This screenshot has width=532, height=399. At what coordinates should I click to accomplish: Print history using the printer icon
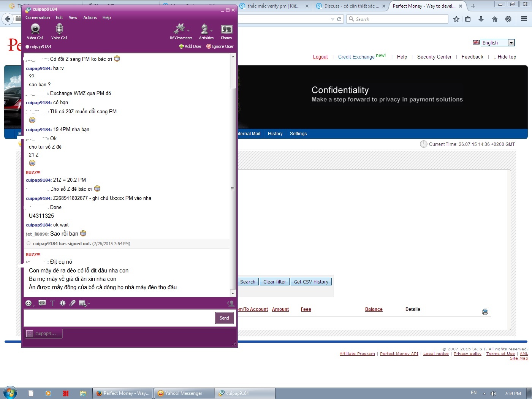(485, 312)
